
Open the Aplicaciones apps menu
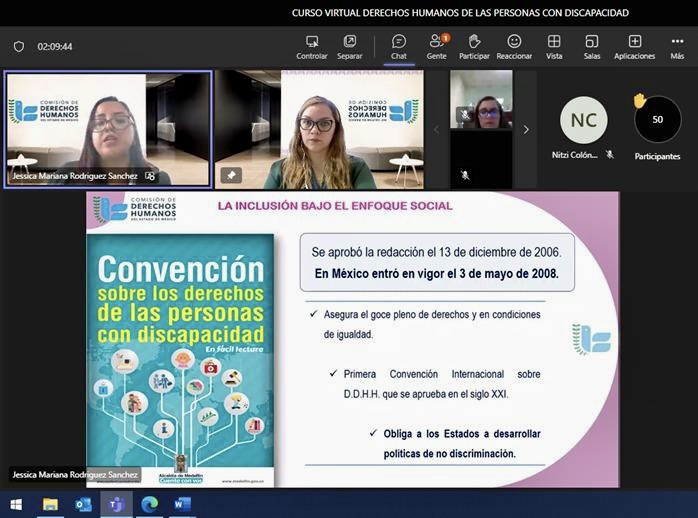(634, 46)
